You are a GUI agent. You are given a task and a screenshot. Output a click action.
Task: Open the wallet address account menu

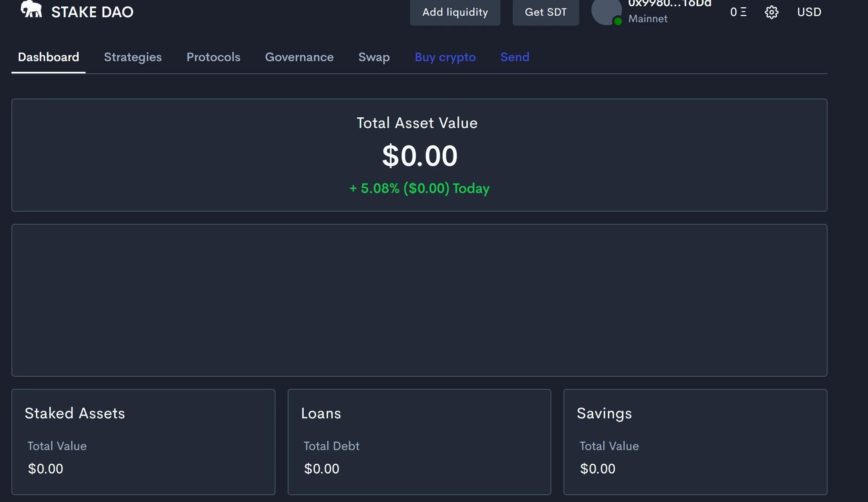pos(670,4)
